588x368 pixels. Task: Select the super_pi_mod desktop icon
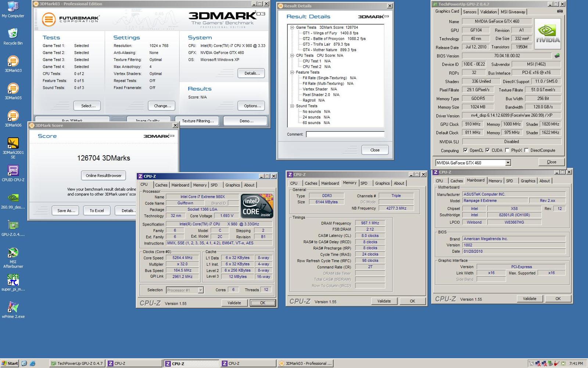point(13,283)
